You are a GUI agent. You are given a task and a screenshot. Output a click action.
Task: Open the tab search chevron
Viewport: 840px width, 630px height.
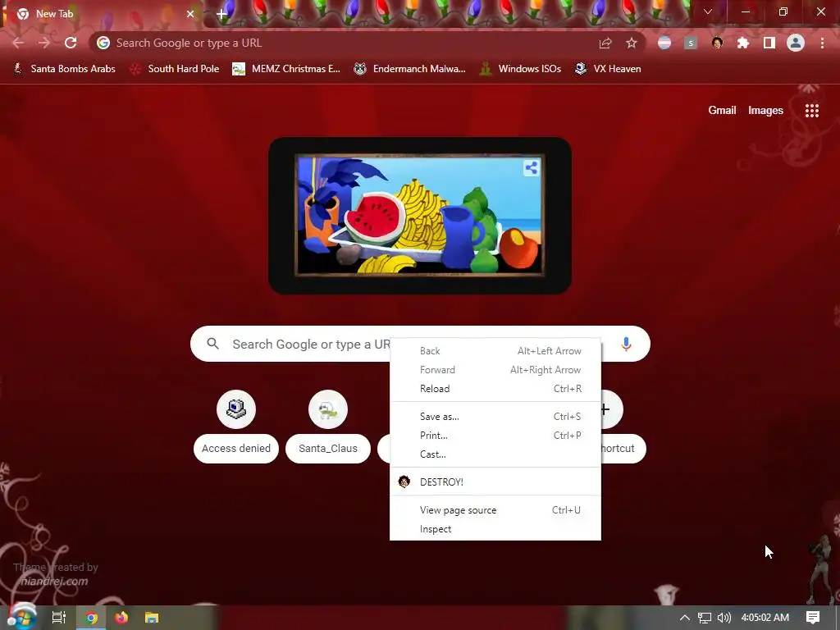point(708,11)
